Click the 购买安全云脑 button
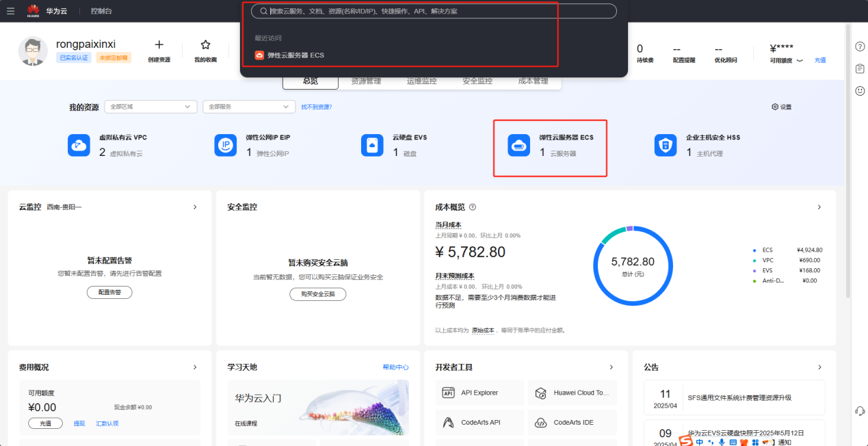Viewport: 868px width, 446px height. tap(318, 294)
